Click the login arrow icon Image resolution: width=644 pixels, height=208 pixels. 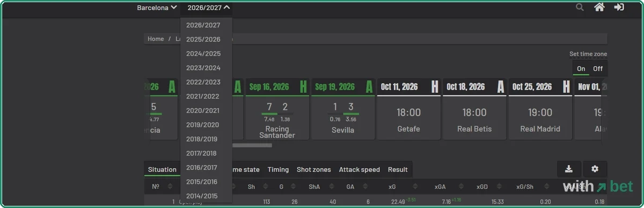click(619, 7)
